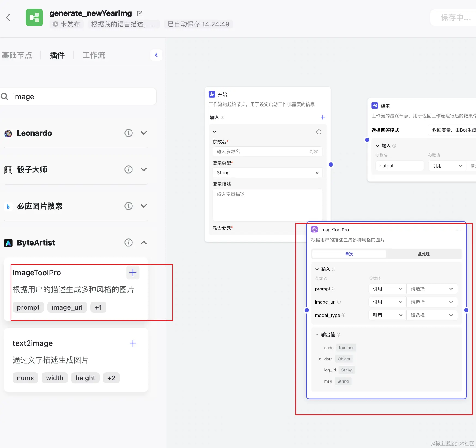
Task: Expand the Leonardo plugin list
Action: [144, 133]
